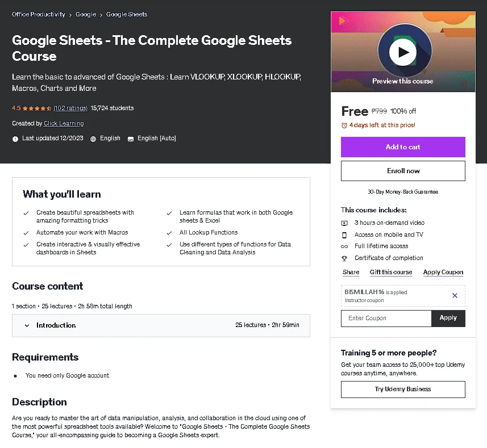
Task: Click the Try Udemy Business button
Action: (403, 390)
